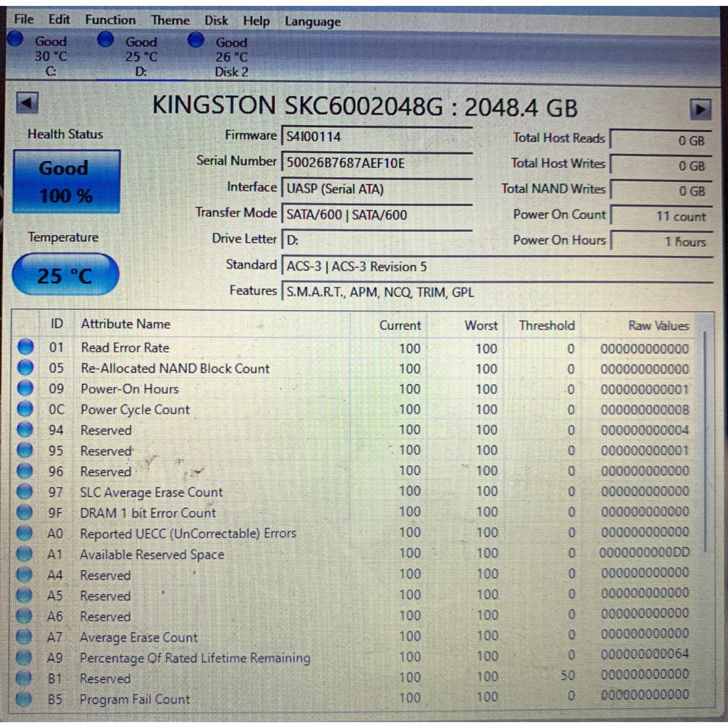Click the next disk arrow button
This screenshot has height=728, width=728.
(700, 109)
